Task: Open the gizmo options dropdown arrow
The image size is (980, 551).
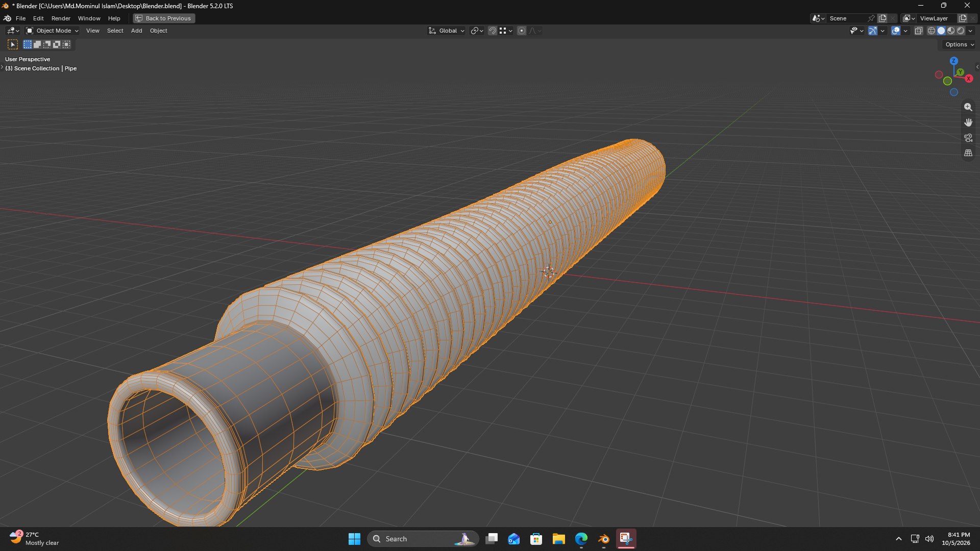Action: [x=883, y=31]
